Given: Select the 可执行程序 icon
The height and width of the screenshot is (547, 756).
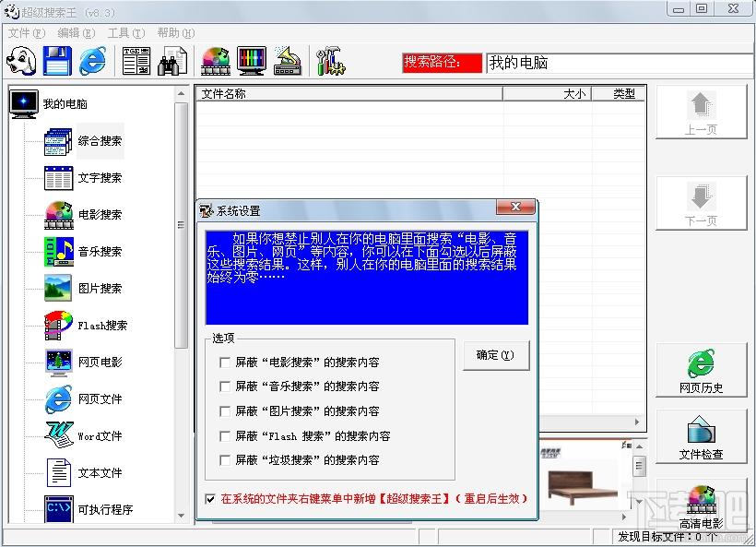Looking at the screenshot, I should click(58, 509).
